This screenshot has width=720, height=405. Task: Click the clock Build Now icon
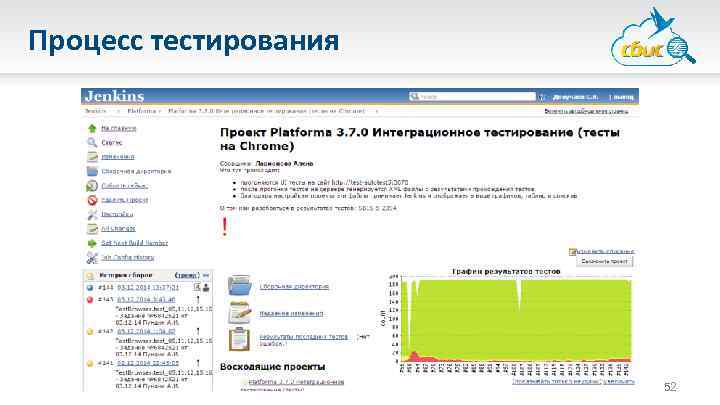92,186
